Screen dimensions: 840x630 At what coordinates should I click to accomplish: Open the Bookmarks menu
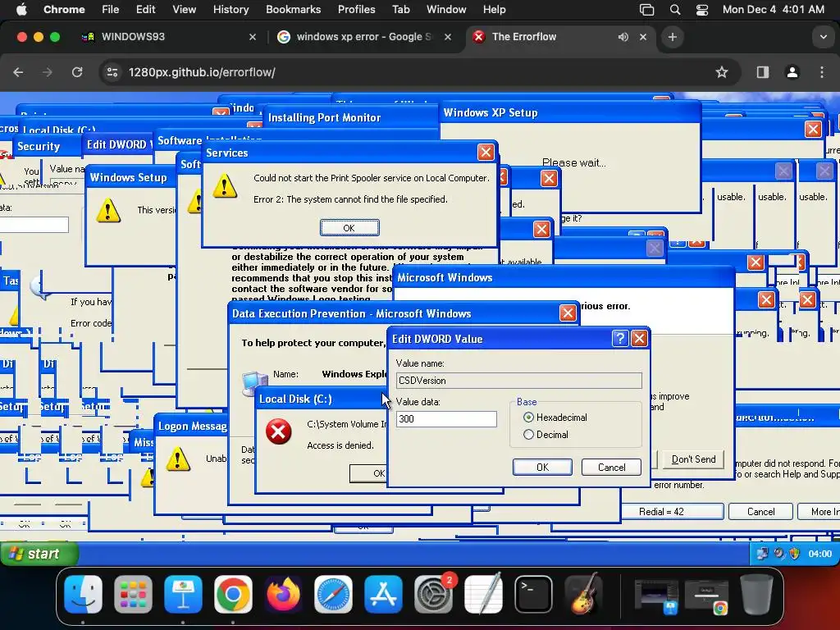293,9
